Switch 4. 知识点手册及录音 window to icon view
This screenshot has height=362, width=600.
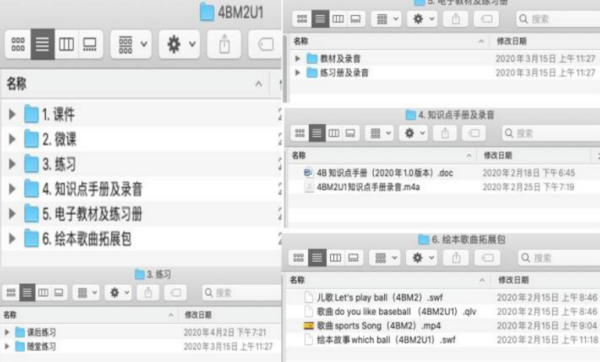[300, 134]
